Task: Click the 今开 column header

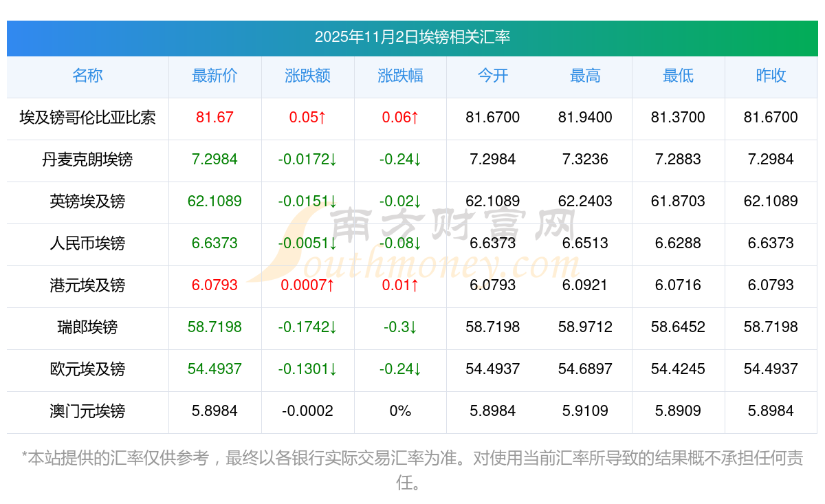Action: (492, 76)
